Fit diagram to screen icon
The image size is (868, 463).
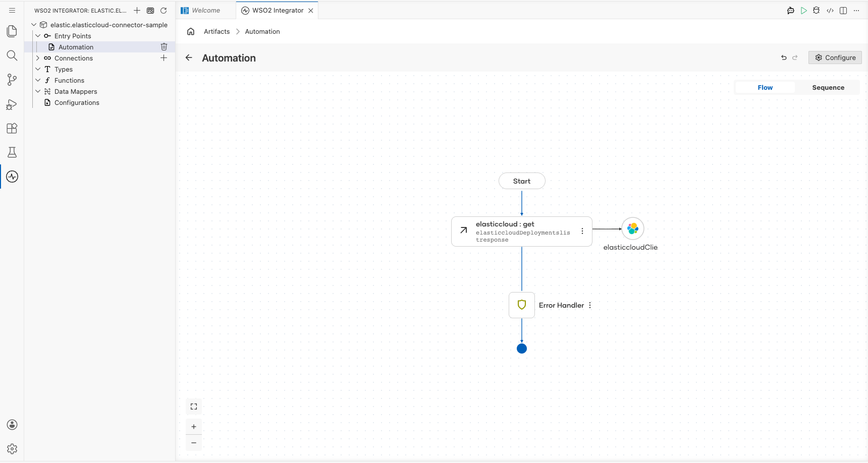pyautogui.click(x=194, y=407)
